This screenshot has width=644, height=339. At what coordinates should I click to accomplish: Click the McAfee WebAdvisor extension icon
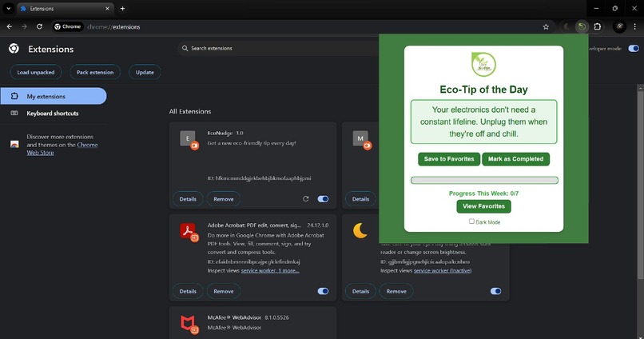point(188,323)
